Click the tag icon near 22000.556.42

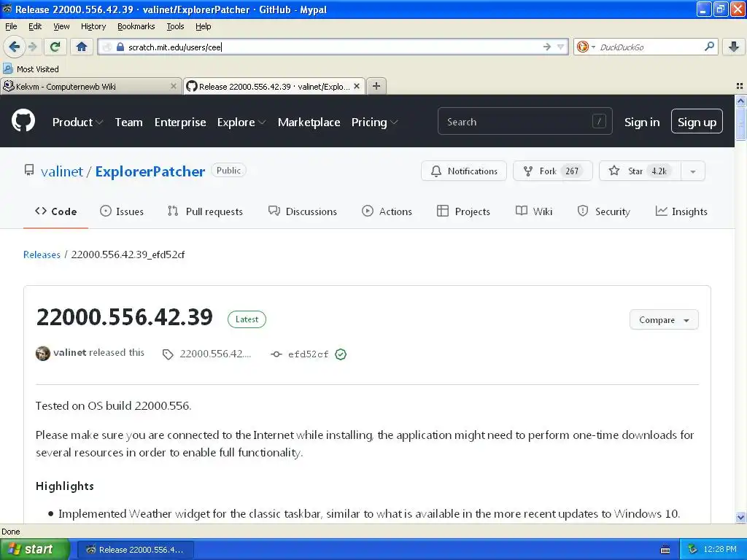(x=168, y=354)
